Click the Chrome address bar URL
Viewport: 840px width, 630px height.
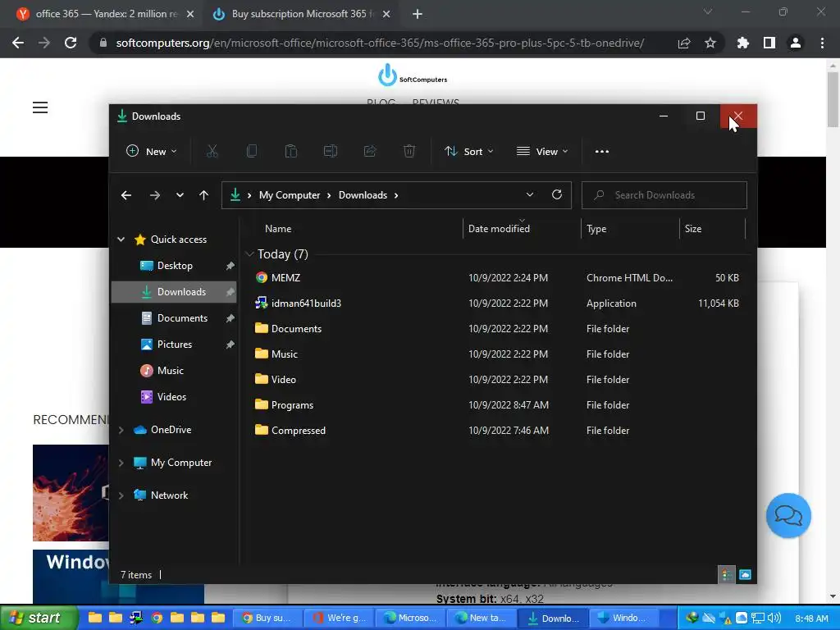(x=380, y=43)
